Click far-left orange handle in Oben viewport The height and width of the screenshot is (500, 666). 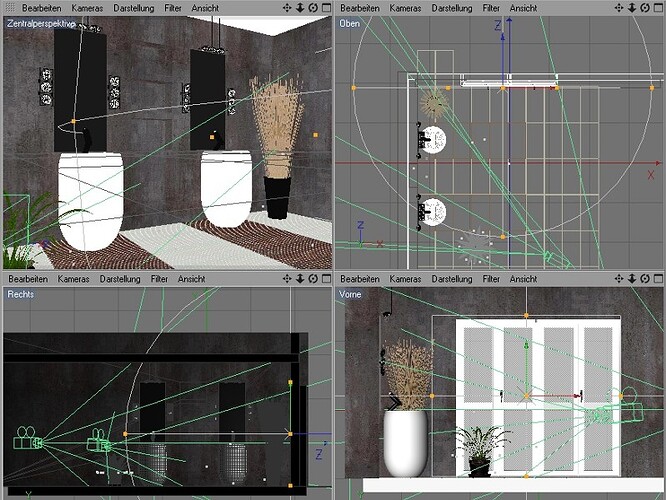click(x=353, y=88)
